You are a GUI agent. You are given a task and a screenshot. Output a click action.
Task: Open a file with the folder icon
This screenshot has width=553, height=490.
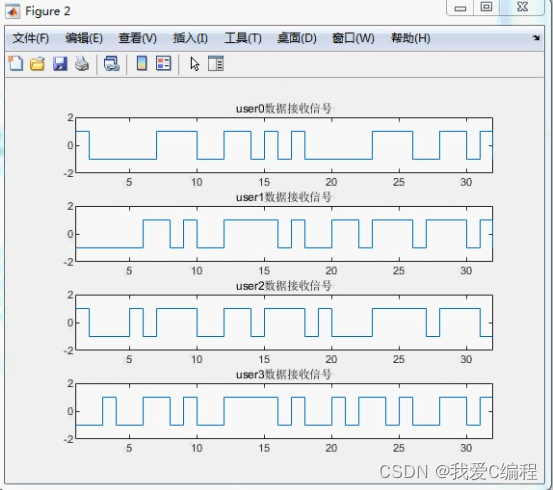coord(37,64)
